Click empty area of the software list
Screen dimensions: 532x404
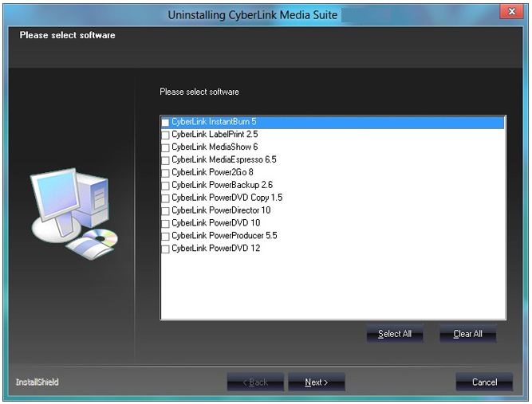[x=333, y=287]
